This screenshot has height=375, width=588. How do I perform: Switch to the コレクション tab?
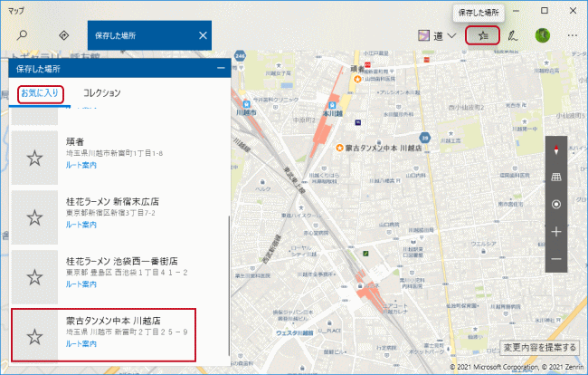[x=101, y=92]
